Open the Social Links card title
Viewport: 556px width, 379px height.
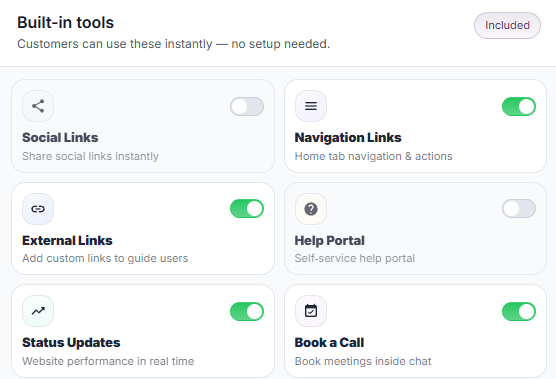click(60, 138)
